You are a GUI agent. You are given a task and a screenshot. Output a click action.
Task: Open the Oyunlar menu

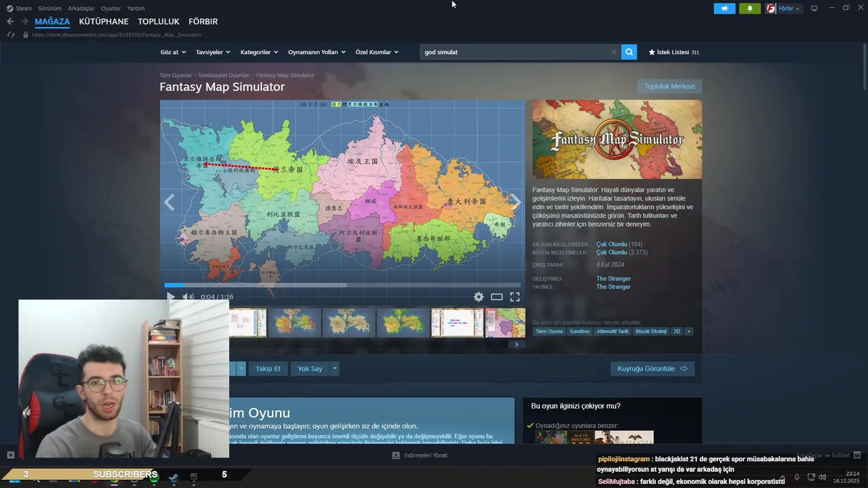click(111, 8)
